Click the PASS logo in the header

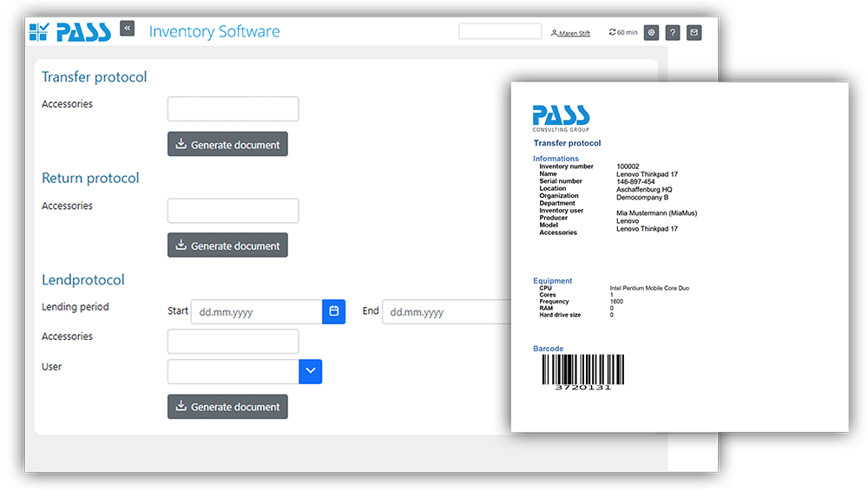click(70, 32)
